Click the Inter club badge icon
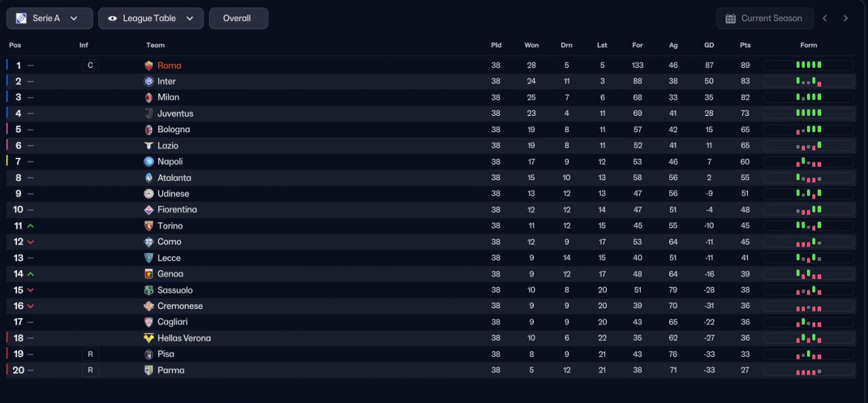Screen dimensions: 868x403 coord(149,81)
